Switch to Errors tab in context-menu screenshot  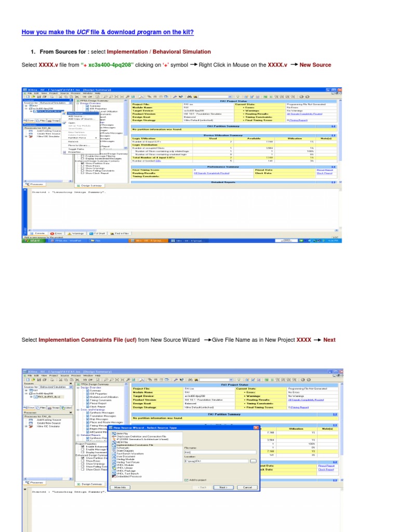56,233
